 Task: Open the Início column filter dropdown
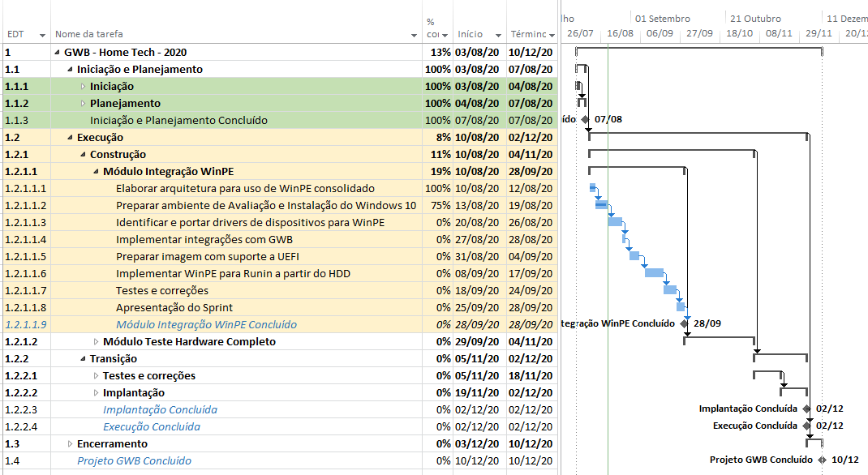tap(498, 36)
